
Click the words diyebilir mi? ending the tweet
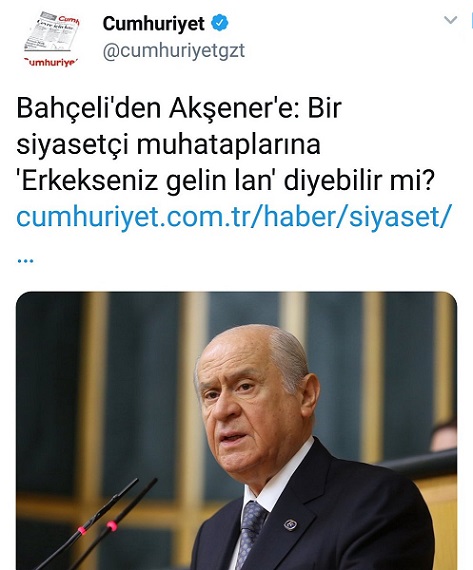tap(359, 181)
